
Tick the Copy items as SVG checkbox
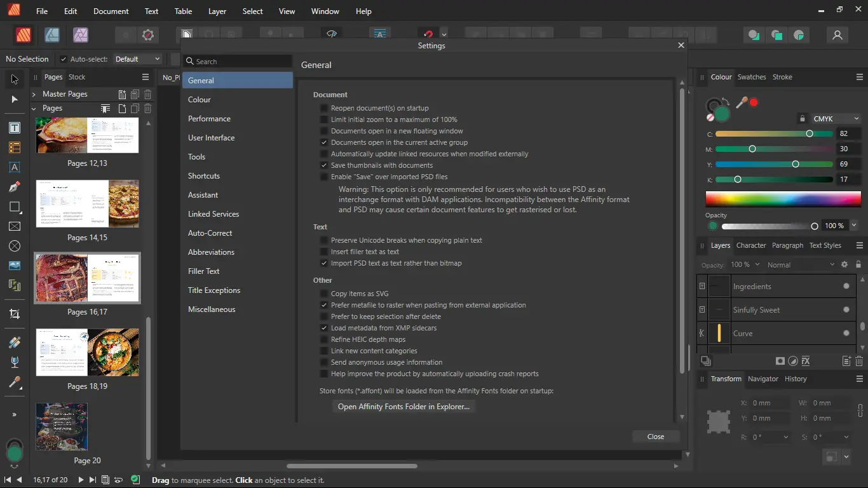coord(324,294)
